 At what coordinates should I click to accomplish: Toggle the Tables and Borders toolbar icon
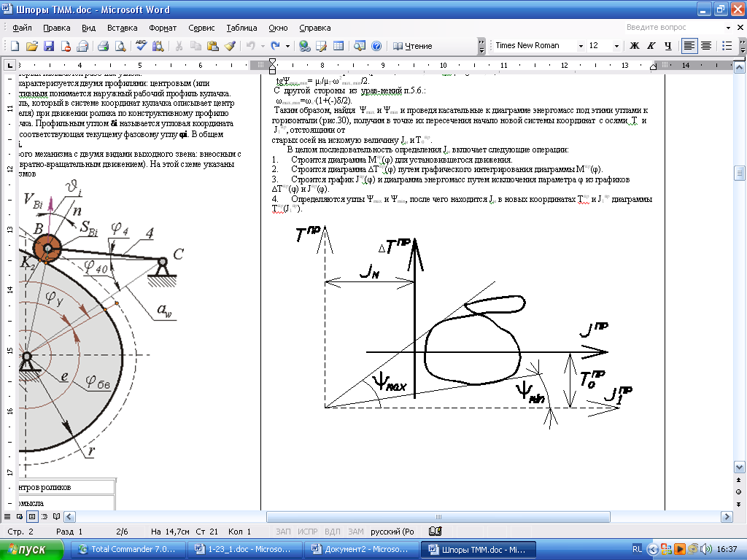[x=322, y=46]
